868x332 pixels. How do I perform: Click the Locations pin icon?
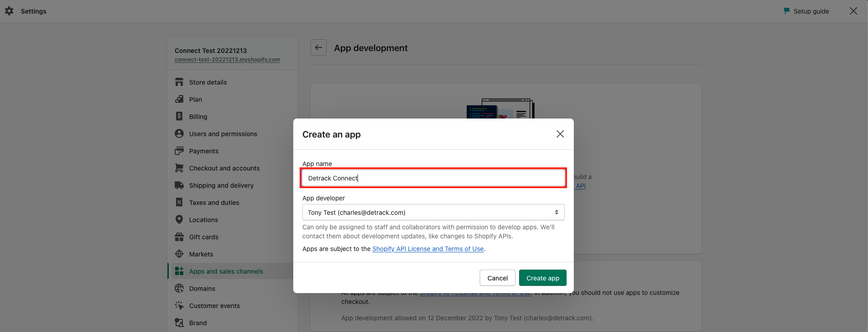179,219
